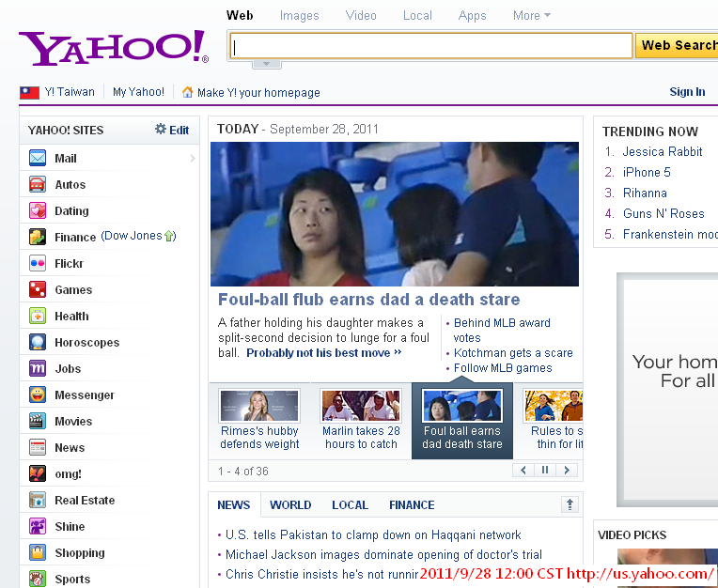718x588 pixels.
Task: Open Behind MLB award votes link
Action: point(502,330)
